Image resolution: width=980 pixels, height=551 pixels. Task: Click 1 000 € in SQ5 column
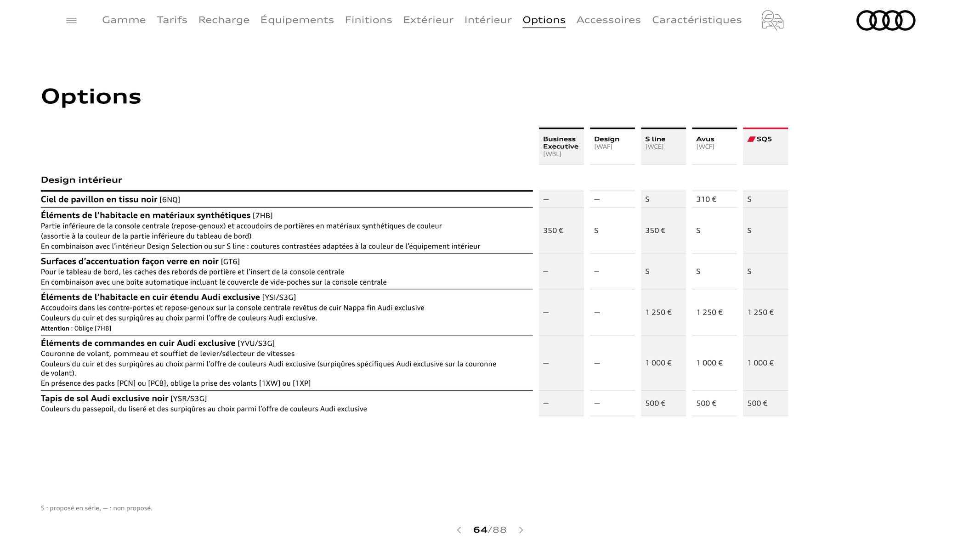click(x=765, y=363)
